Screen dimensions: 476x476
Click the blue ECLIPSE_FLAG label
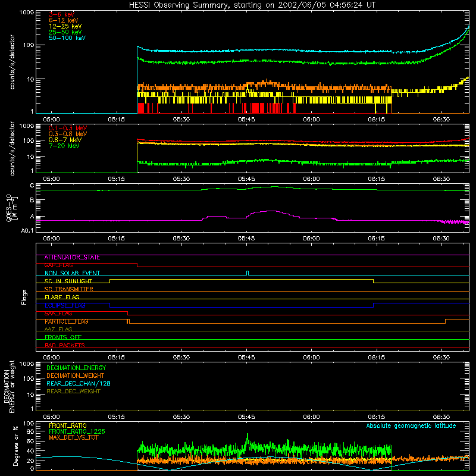(65, 305)
